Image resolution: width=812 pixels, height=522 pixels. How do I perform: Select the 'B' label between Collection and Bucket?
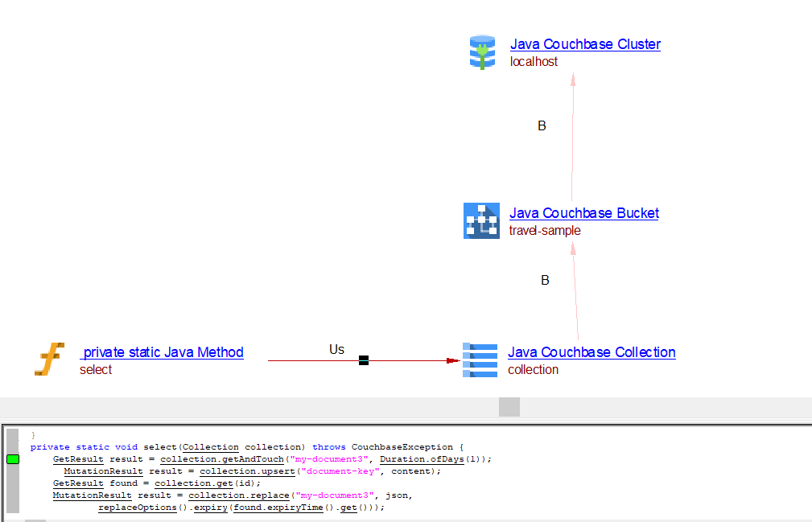(545, 281)
